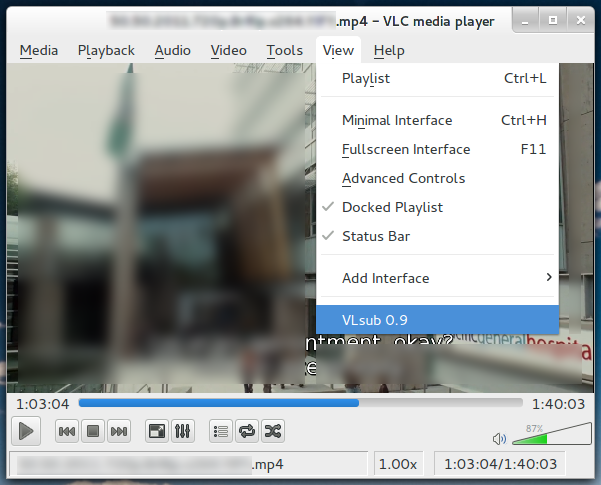Stop playback with the stop button
This screenshot has height=485, width=601.
93,431
